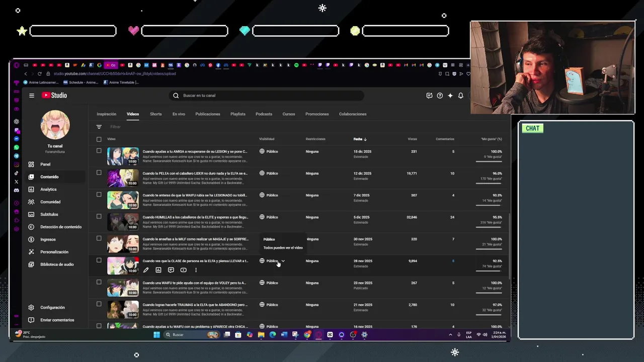The image size is (644, 362).
Task: Open the create icon left of the help icon
Action: pyautogui.click(x=429, y=96)
